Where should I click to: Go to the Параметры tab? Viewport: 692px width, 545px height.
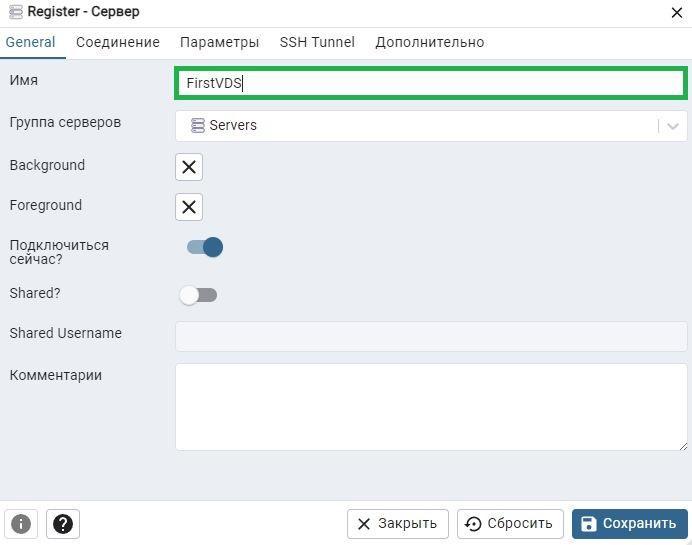coord(219,42)
